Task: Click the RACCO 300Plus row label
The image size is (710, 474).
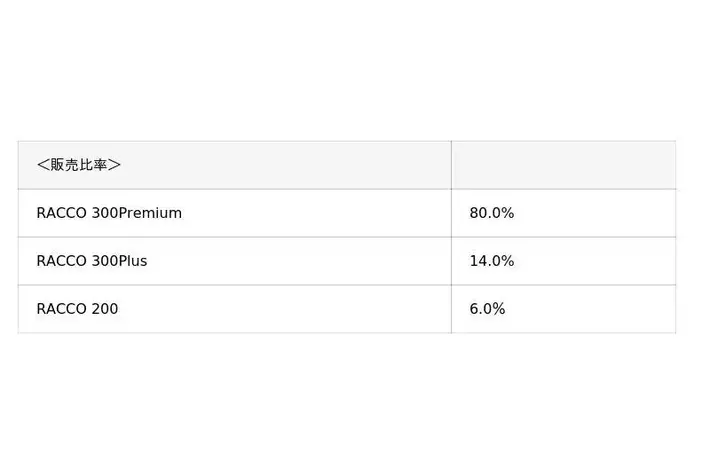Action: (x=92, y=261)
